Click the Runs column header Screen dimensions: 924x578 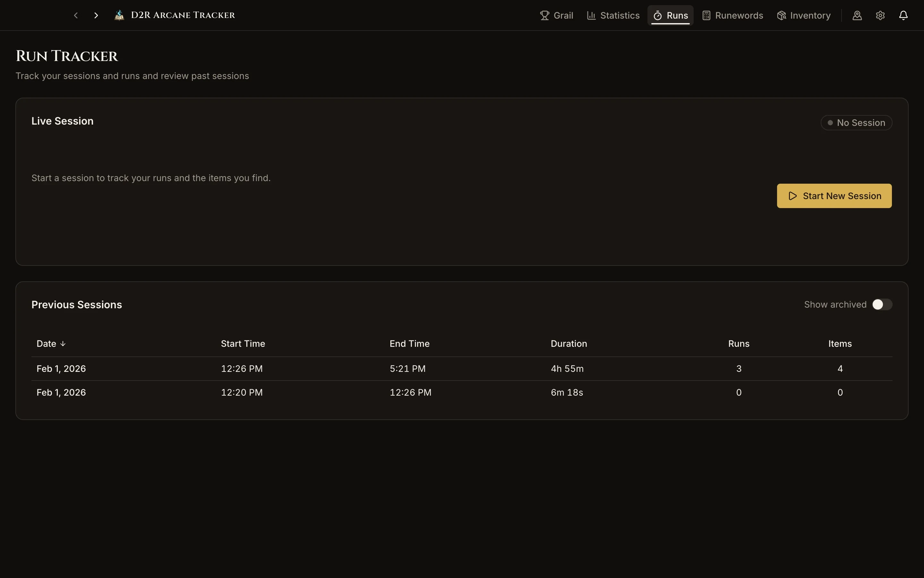tap(739, 344)
